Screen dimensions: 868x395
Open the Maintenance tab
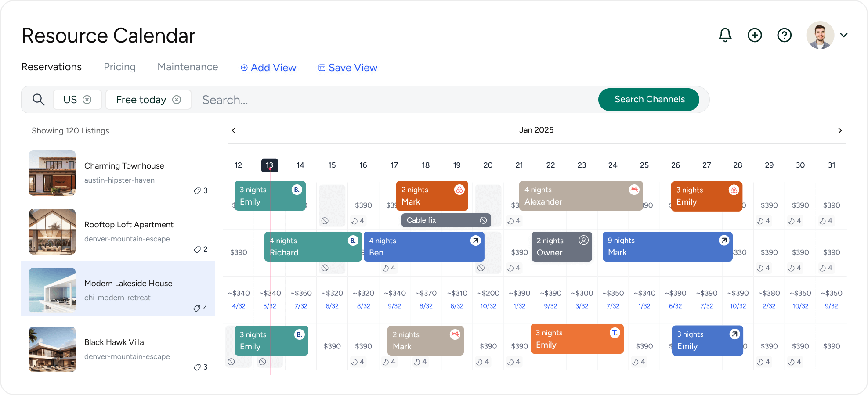click(188, 67)
